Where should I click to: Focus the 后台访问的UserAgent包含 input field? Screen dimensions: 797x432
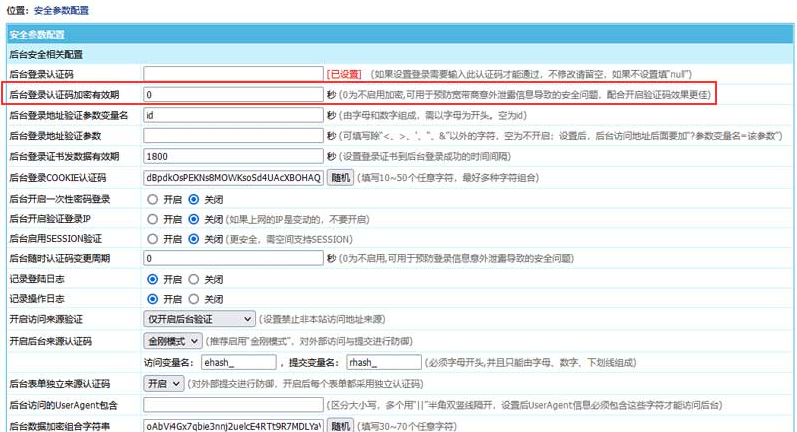(233, 405)
